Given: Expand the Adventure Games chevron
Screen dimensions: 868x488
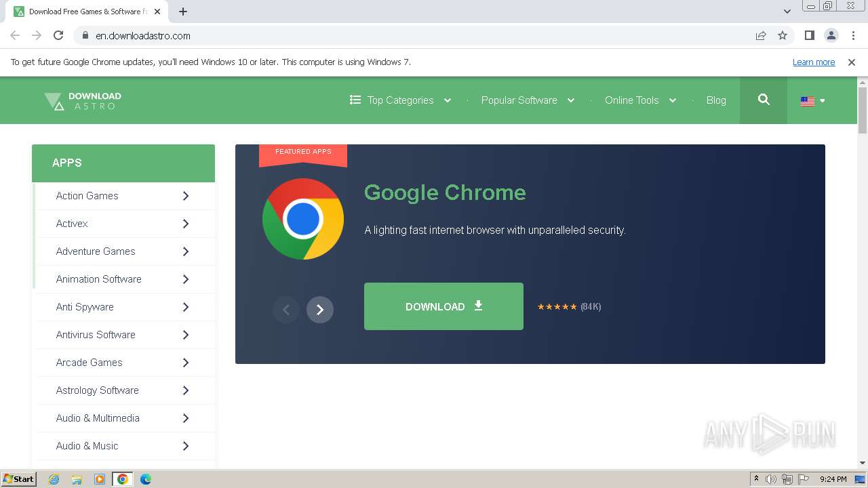Looking at the screenshot, I should [x=186, y=251].
